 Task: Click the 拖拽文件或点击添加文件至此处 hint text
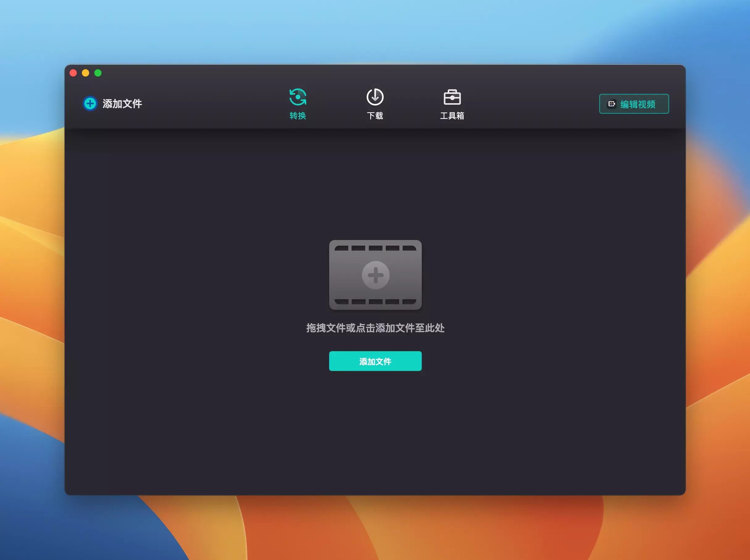click(375, 328)
